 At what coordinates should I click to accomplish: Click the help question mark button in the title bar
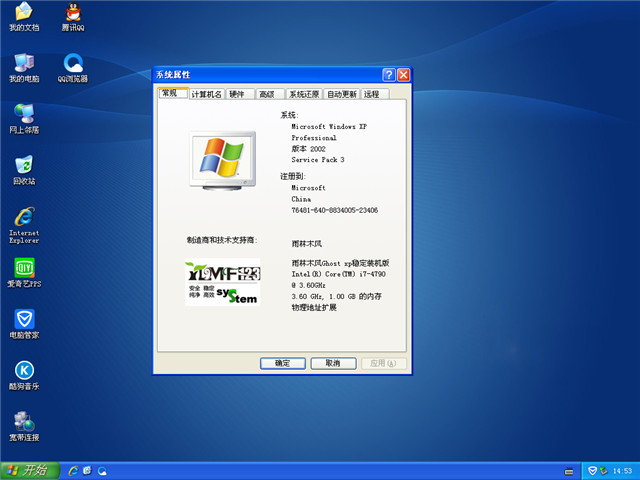[389, 75]
